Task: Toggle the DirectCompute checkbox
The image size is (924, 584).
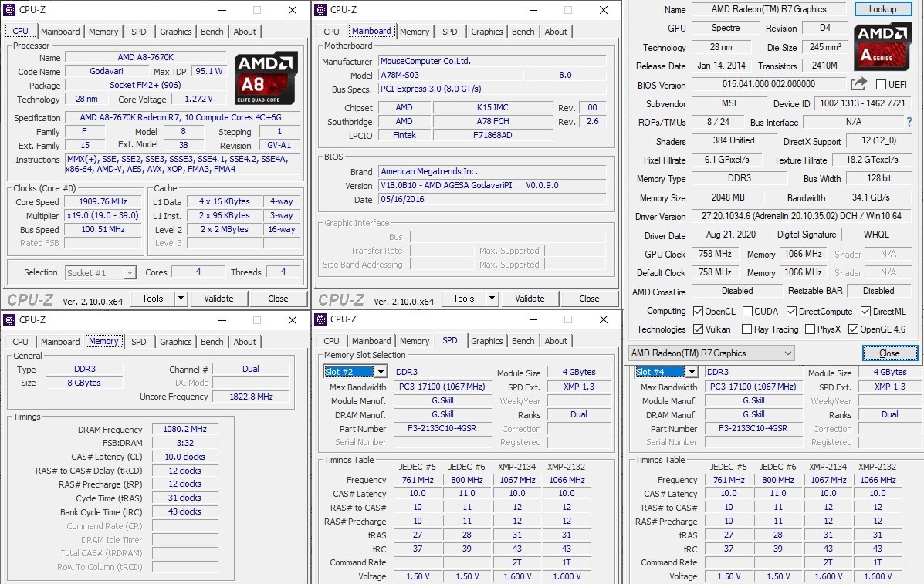Action: (x=791, y=312)
